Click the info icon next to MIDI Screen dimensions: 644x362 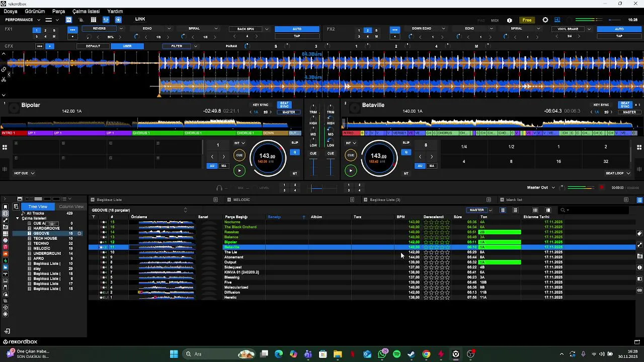coord(510,20)
